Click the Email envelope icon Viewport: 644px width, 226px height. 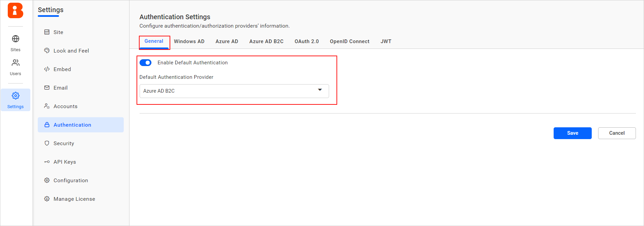pyautogui.click(x=47, y=88)
